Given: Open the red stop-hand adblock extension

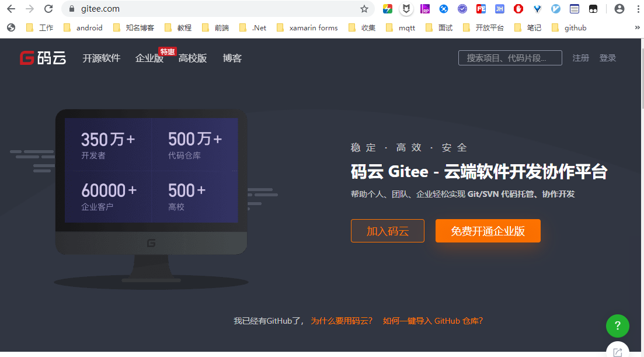Looking at the screenshot, I should pyautogui.click(x=518, y=9).
